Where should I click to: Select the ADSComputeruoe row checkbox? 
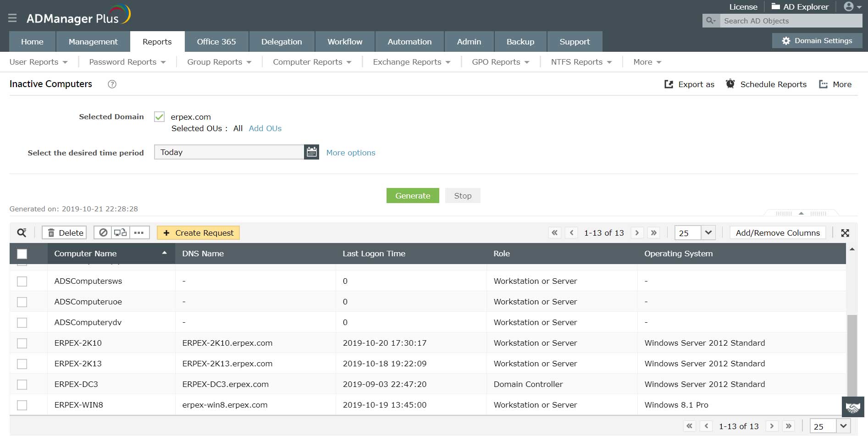(x=22, y=302)
